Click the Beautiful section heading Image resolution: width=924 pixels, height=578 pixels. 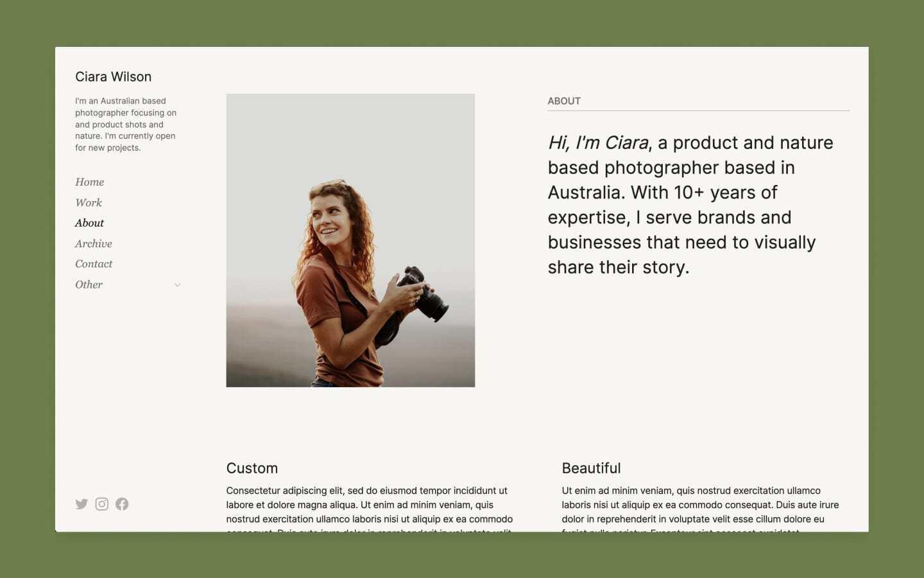click(x=592, y=468)
